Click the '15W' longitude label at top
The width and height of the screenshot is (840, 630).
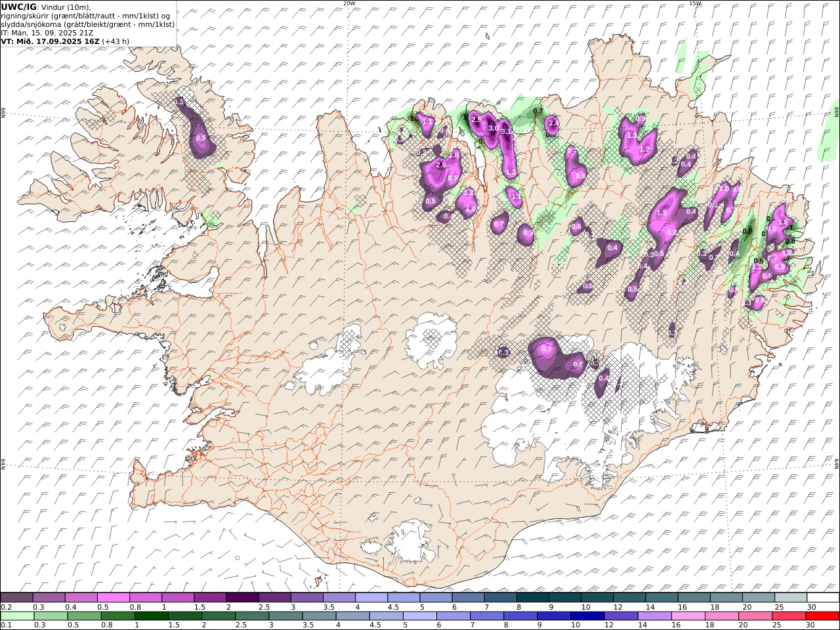click(x=695, y=3)
